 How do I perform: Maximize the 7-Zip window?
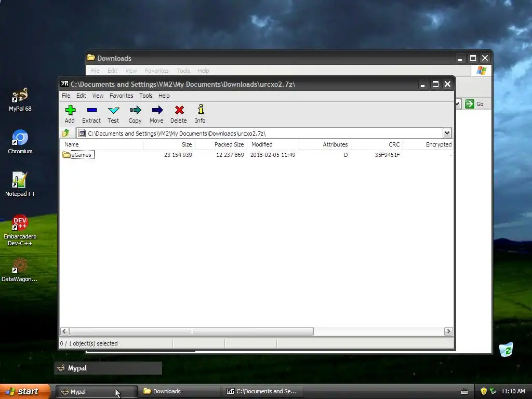pyautogui.click(x=435, y=84)
